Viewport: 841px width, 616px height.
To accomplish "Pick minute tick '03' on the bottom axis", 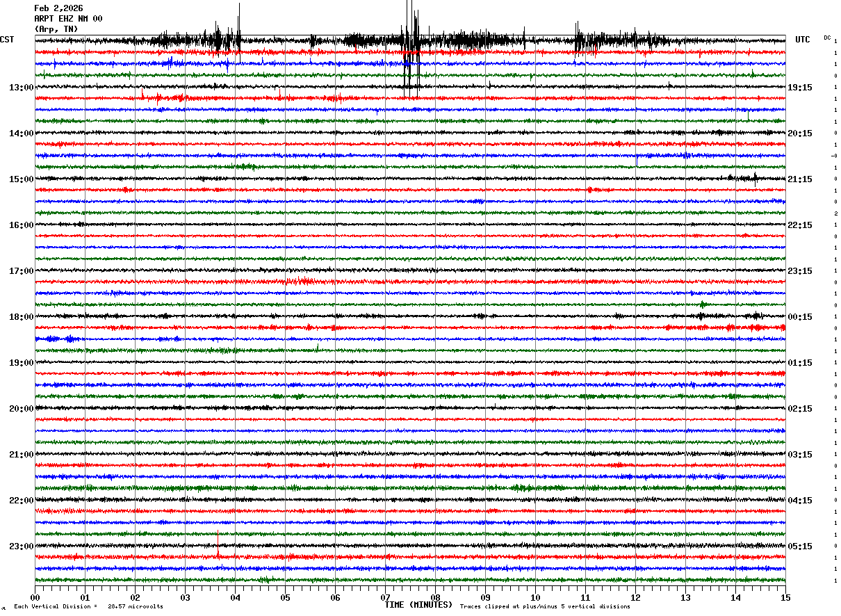I will click(x=185, y=597).
